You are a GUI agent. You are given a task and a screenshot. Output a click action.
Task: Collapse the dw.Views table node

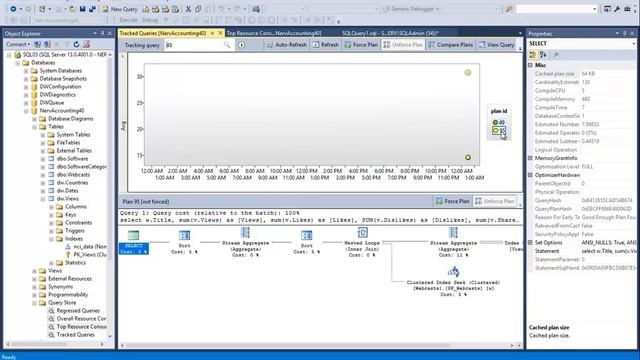(x=43, y=199)
